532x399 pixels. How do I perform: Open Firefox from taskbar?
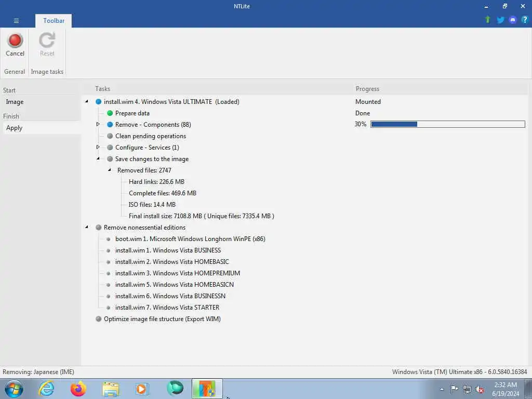coord(78,389)
